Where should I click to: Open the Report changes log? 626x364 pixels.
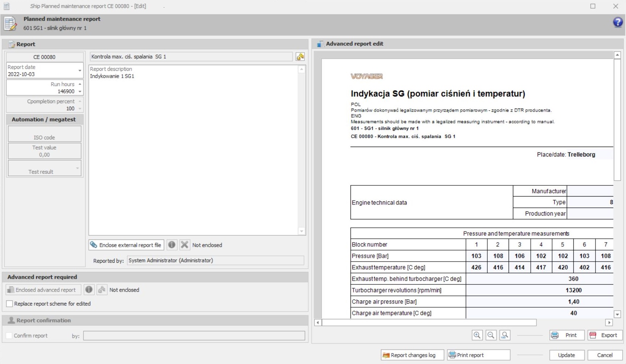413,355
